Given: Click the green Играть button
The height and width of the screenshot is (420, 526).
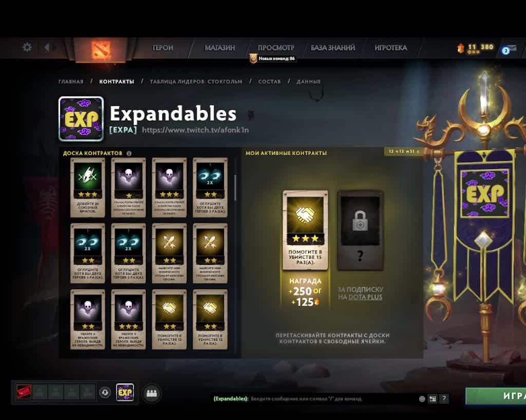Looking at the screenshot, I should [496, 396].
